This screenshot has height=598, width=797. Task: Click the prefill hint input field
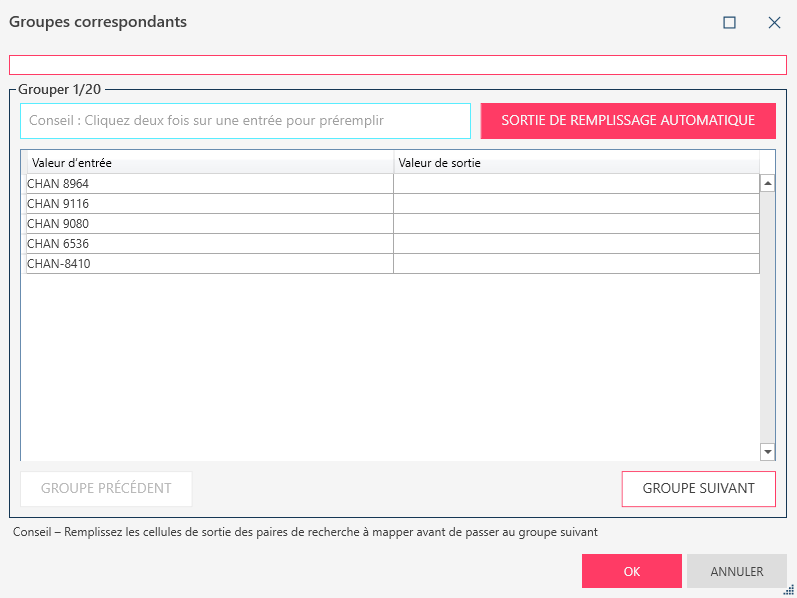point(245,121)
